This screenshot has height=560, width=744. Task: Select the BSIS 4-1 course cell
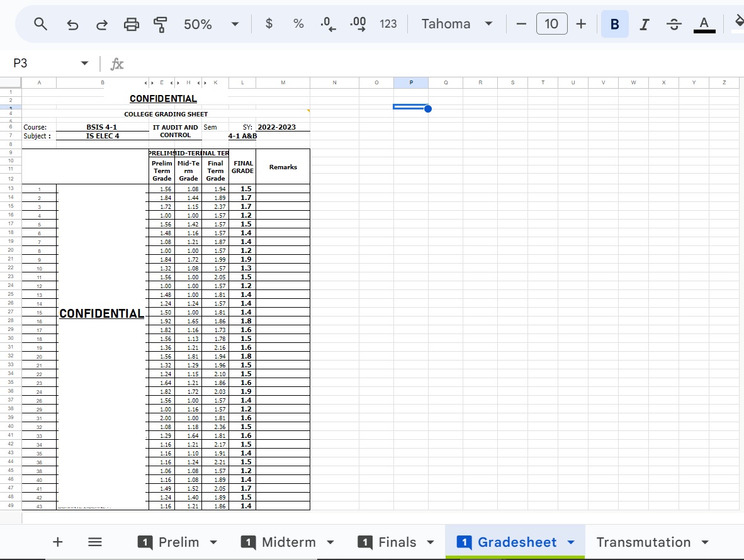(102, 127)
